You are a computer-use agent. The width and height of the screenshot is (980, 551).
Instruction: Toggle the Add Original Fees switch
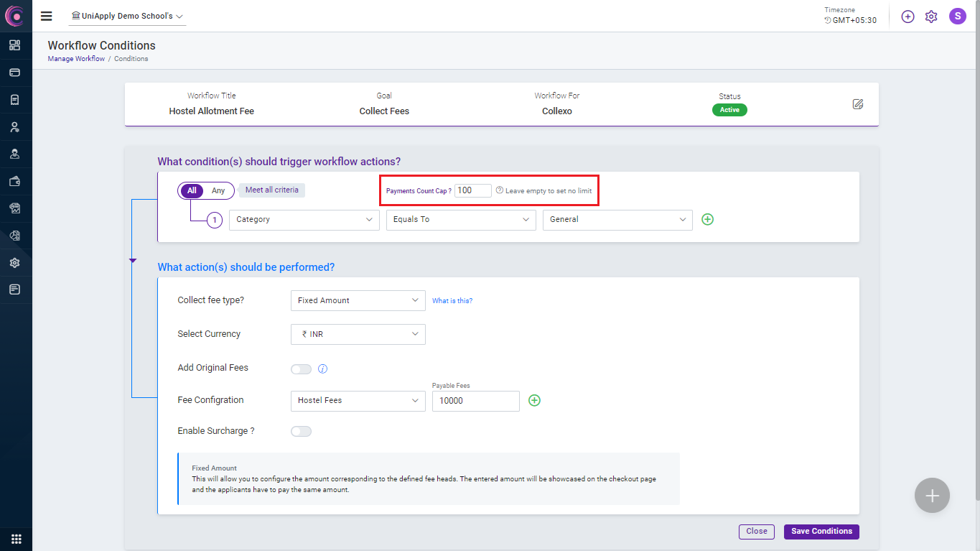[x=302, y=369]
